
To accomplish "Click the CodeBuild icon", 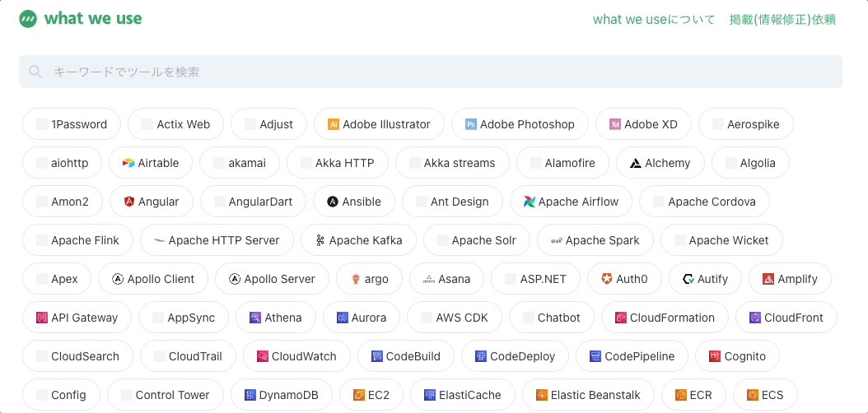I will [x=377, y=356].
